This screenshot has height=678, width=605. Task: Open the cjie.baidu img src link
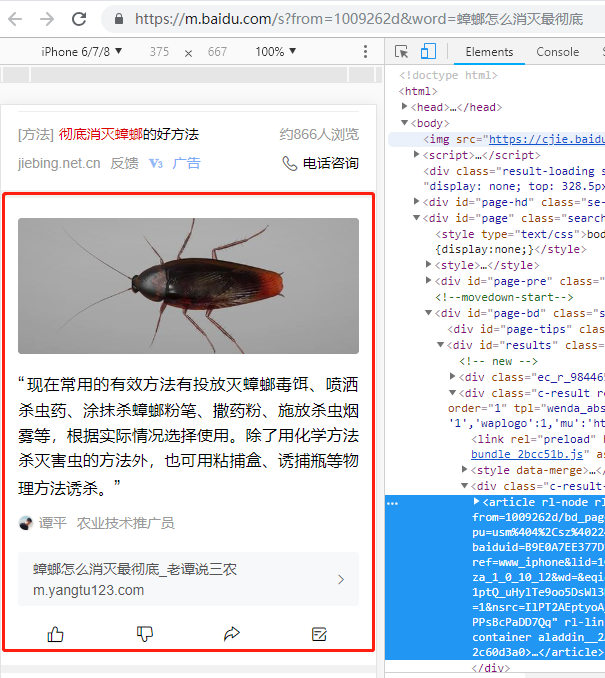(547, 139)
